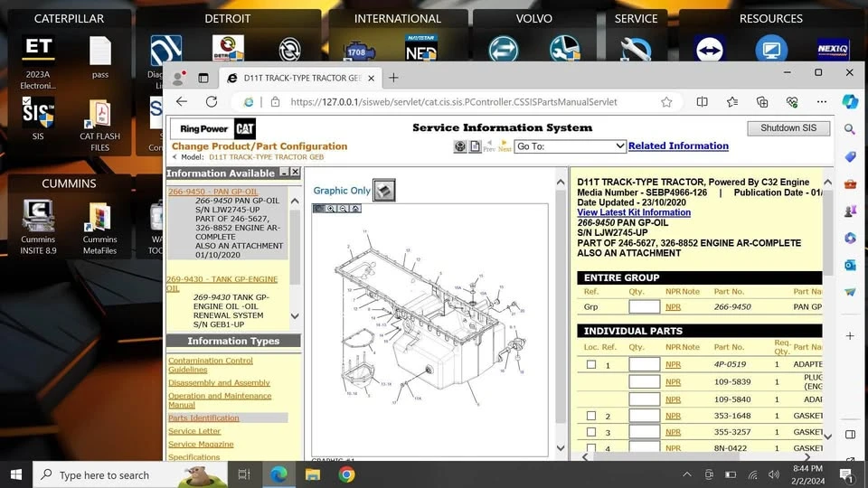Viewport: 868px width, 488px height.
Task: Open Change Product/Part Configuration link
Action: [x=259, y=146]
